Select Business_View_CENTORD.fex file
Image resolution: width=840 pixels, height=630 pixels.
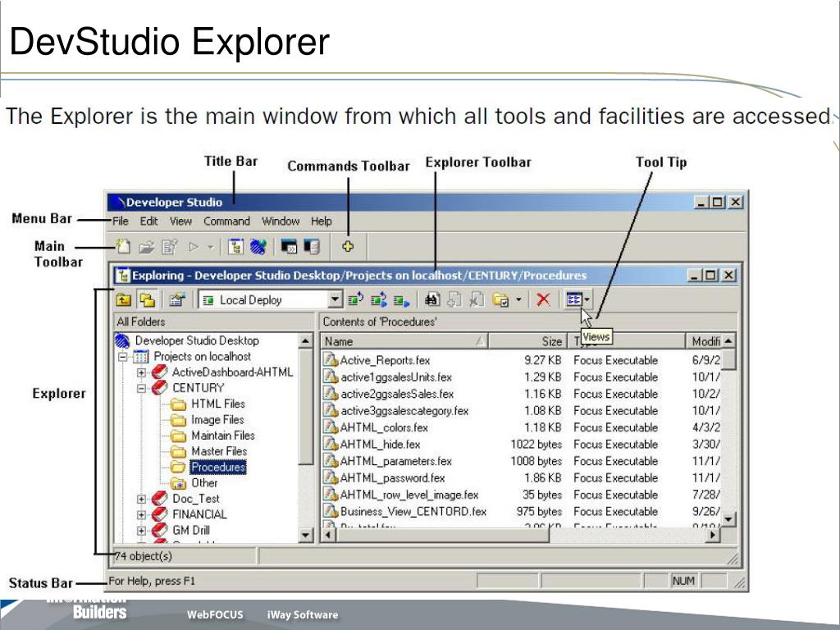413,512
